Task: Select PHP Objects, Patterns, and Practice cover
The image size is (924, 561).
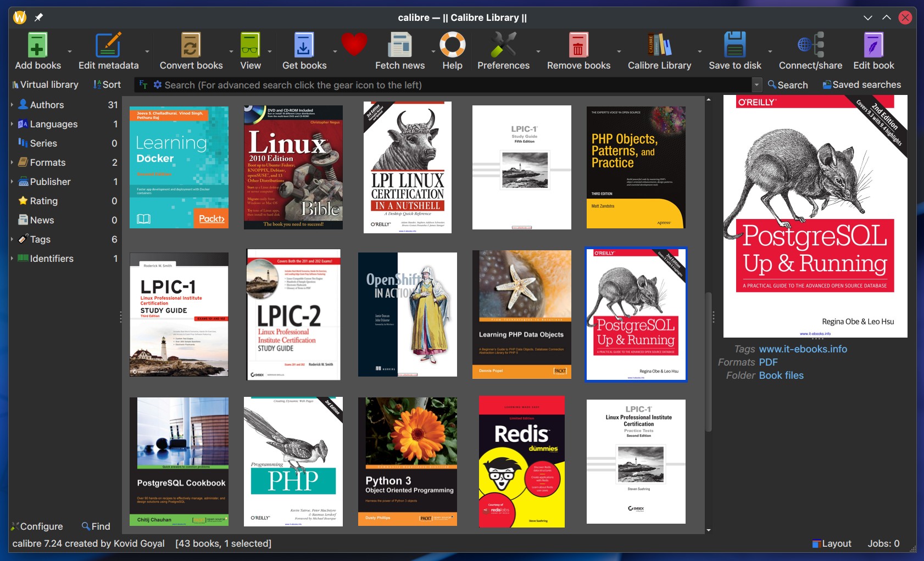Action: click(x=636, y=167)
